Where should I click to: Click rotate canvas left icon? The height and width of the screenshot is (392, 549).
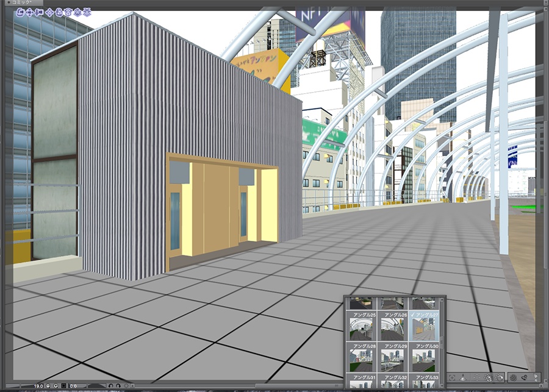coord(110,386)
